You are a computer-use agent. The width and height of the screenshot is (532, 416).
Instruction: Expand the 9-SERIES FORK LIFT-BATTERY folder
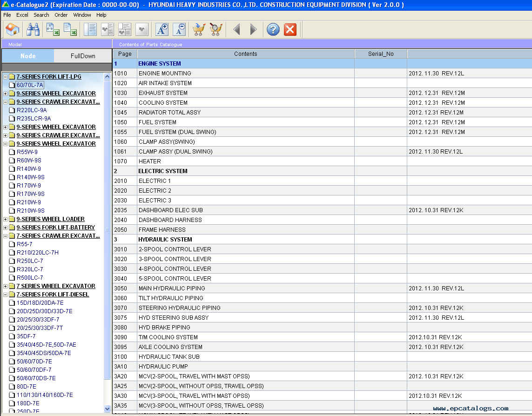pyautogui.click(x=6, y=228)
